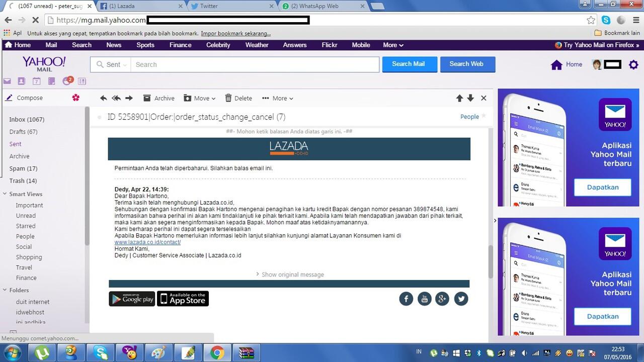This screenshot has width=644, height=362.
Task: Click the Reply arrow icon
Action: [x=104, y=98]
